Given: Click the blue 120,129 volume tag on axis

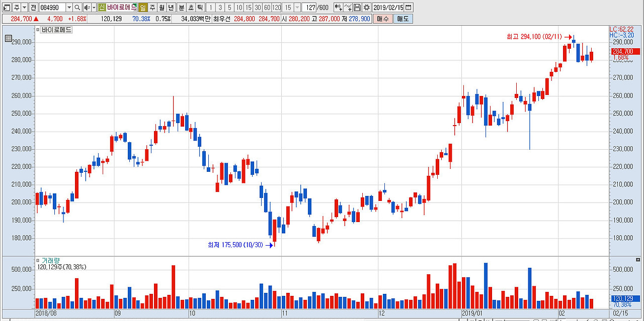Looking at the screenshot, I should 625,298.
